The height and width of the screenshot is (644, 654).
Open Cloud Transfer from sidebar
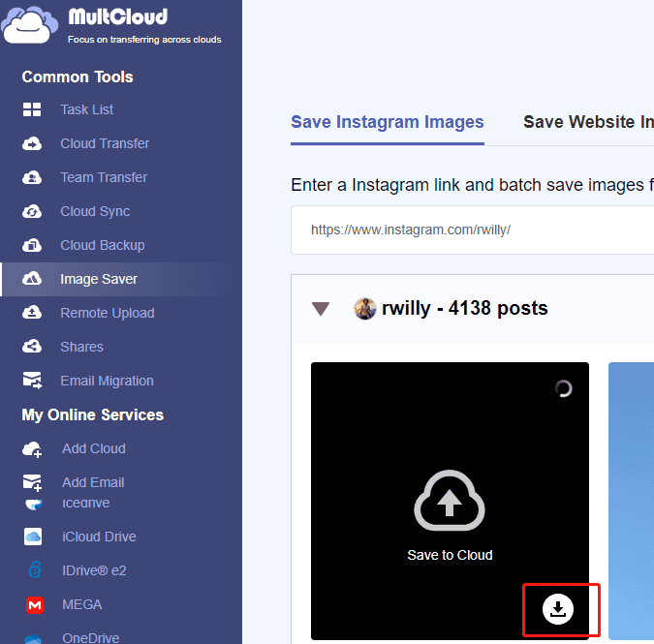(105, 143)
